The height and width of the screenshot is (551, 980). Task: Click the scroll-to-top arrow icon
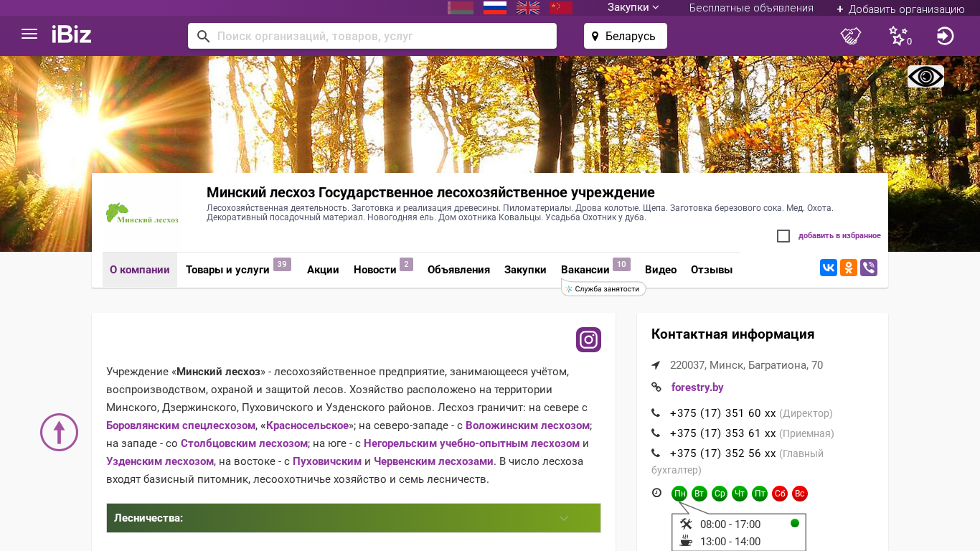point(59,432)
